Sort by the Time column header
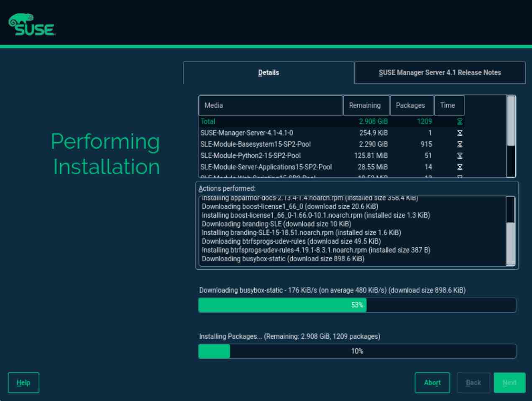The image size is (532, 401). 449,105
